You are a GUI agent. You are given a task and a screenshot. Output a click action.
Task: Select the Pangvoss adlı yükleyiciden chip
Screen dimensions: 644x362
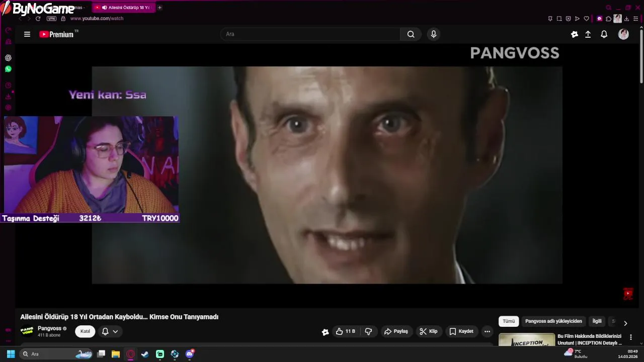point(553,321)
